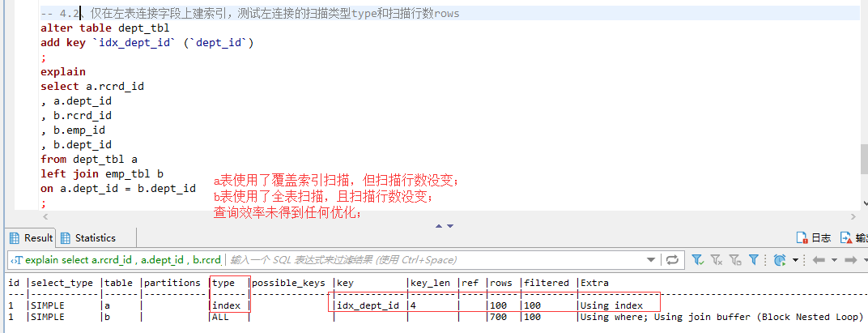This screenshot has height=333, width=868.
Task: Click the save filter settings icon
Action: coord(735,259)
